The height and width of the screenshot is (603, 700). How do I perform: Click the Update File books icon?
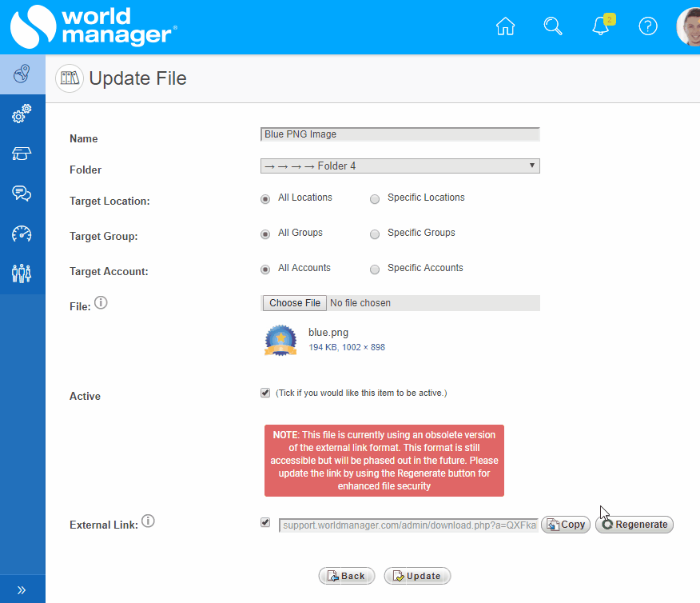coord(70,78)
